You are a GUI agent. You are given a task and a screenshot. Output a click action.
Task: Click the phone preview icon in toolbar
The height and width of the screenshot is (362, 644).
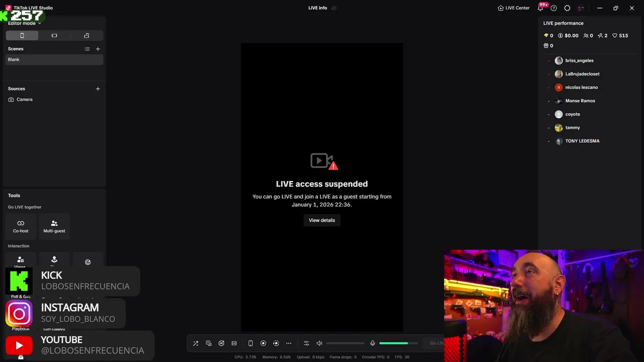[251, 343]
